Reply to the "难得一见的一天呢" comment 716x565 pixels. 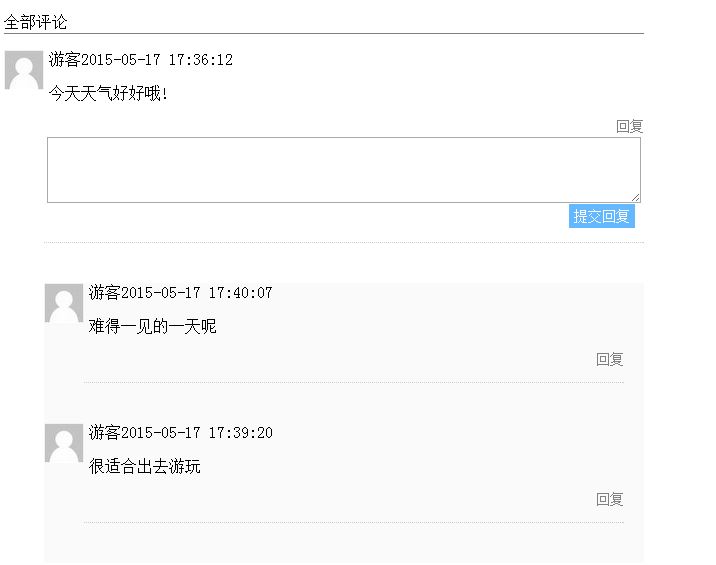click(609, 359)
